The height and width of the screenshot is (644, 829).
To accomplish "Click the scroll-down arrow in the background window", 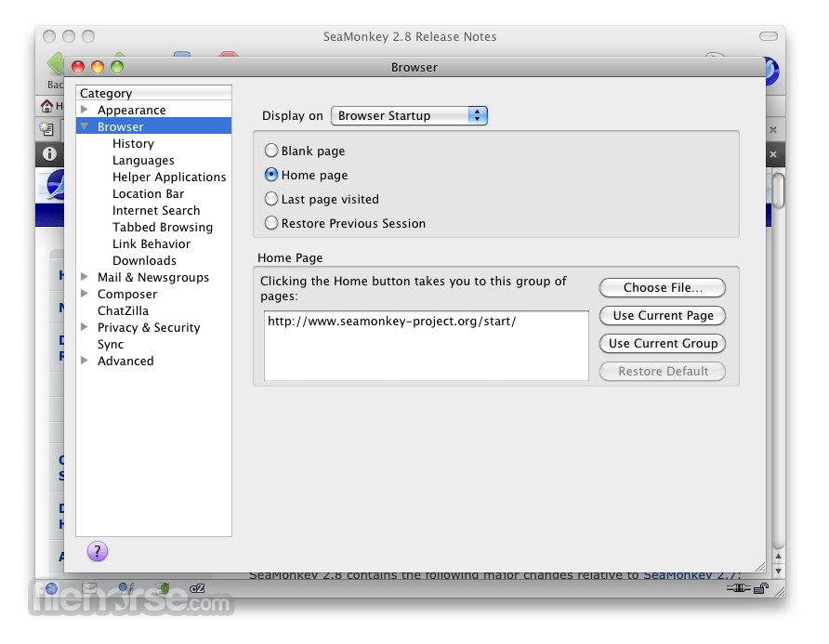I will (x=778, y=571).
